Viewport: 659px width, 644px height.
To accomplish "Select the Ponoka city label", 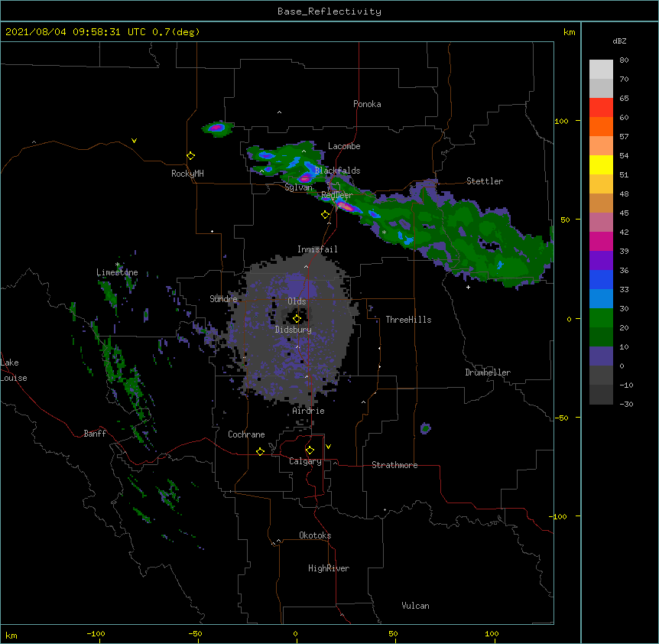I will coord(367,104).
